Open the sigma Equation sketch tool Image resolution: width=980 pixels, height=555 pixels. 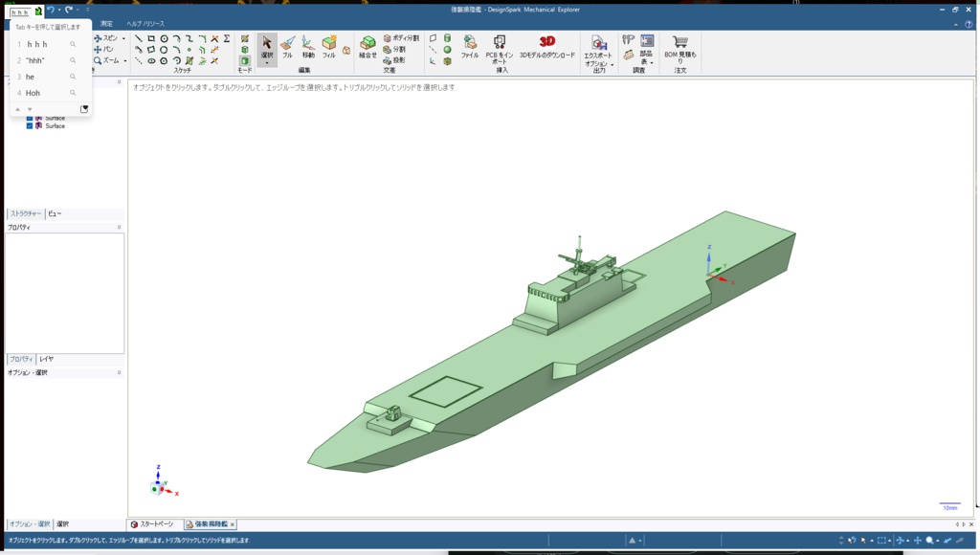point(227,38)
